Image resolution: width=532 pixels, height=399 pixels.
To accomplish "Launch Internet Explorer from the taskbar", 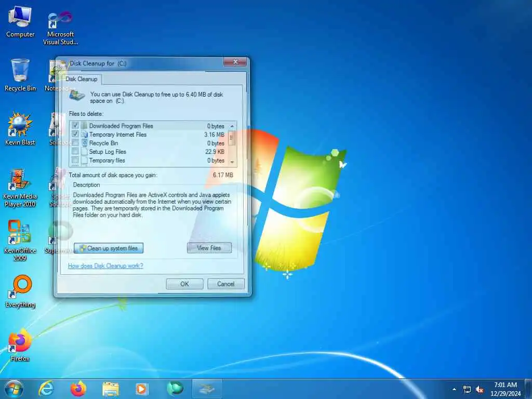I will (46, 389).
